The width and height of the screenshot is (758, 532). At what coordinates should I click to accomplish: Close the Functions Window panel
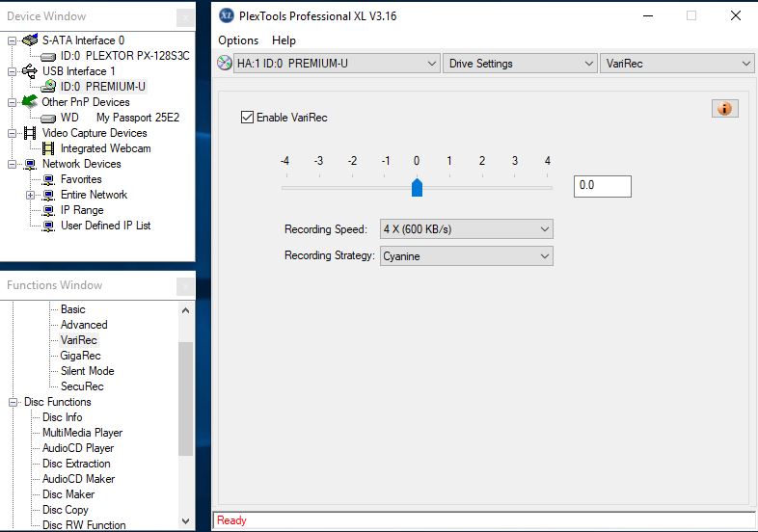coord(185,286)
